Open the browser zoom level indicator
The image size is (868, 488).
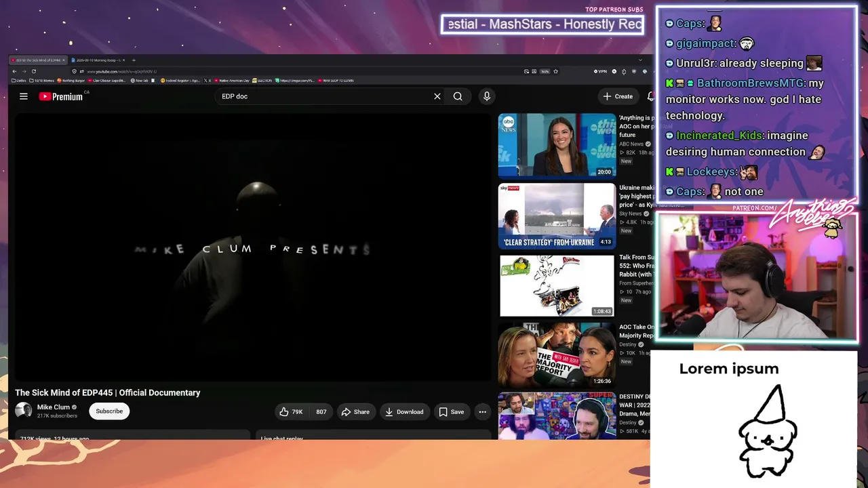[x=545, y=71]
